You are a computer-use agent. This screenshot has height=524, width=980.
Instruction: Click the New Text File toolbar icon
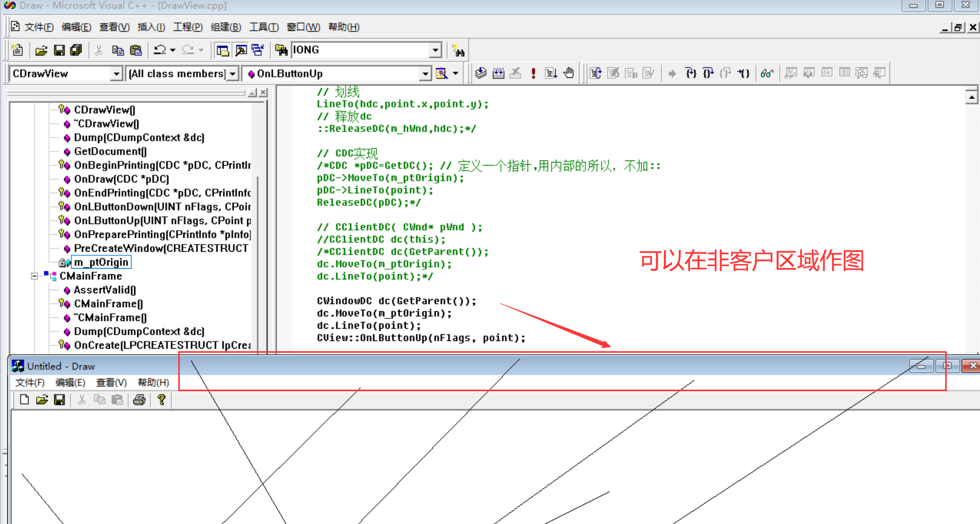pos(17,50)
